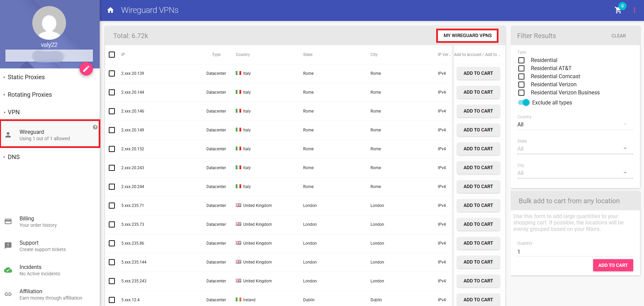Select Rotating Proxies in the sidebar
Screen dimensions: 644x306
(30, 95)
